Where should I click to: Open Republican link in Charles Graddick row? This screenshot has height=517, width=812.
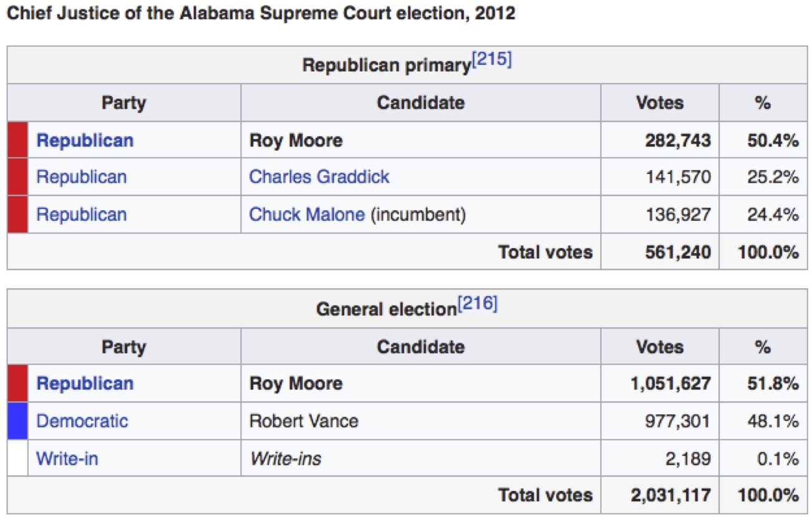click(81, 177)
